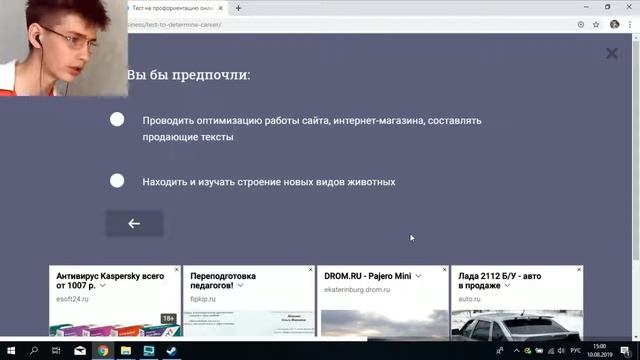Screen dimensions: 640x360
Task: Open the Лада 2112 Б/У ad link
Action: (500, 281)
